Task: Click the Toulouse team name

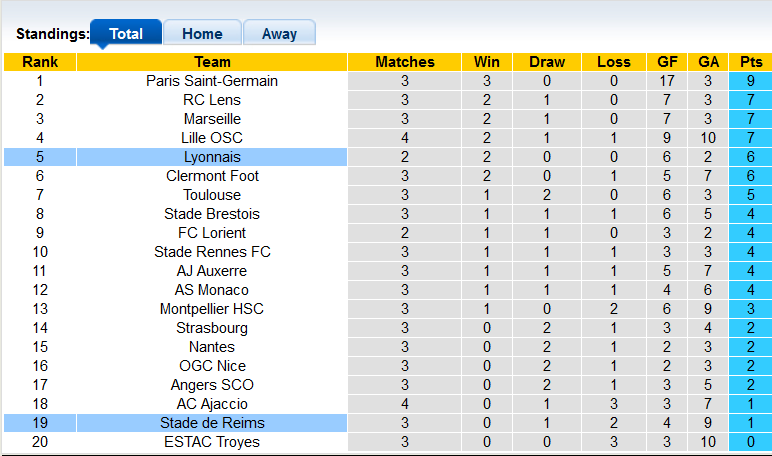Action: 212,195
